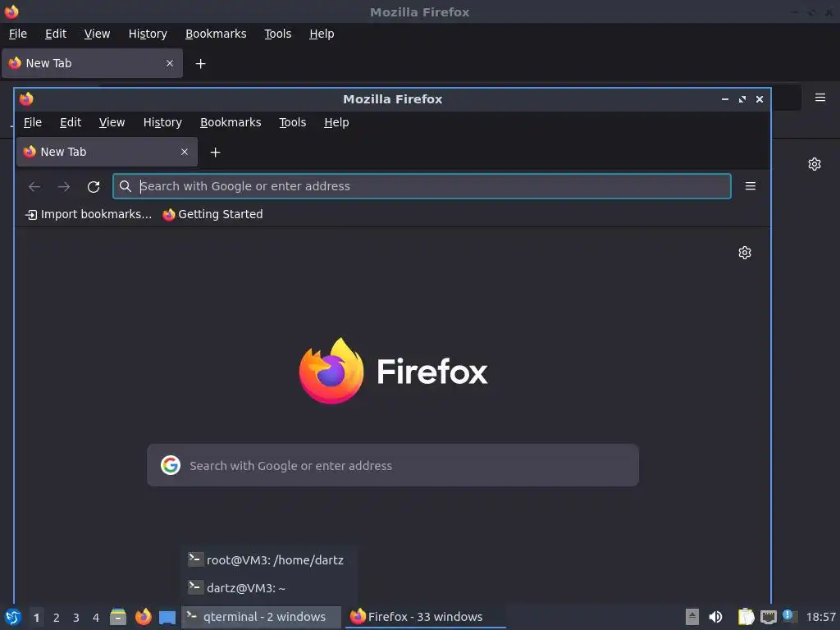This screenshot has height=630, width=840.
Task: Open Bookmarks menu in the background Firefox window
Action: (x=216, y=34)
